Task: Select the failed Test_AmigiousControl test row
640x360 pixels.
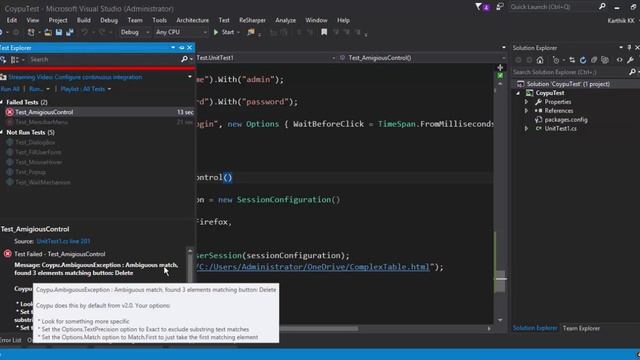Action: click(97, 112)
